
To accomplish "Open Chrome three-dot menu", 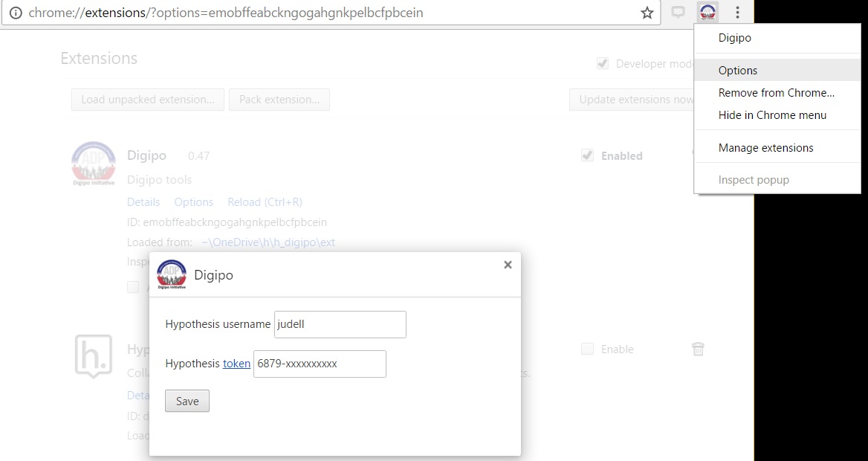I will (737, 12).
